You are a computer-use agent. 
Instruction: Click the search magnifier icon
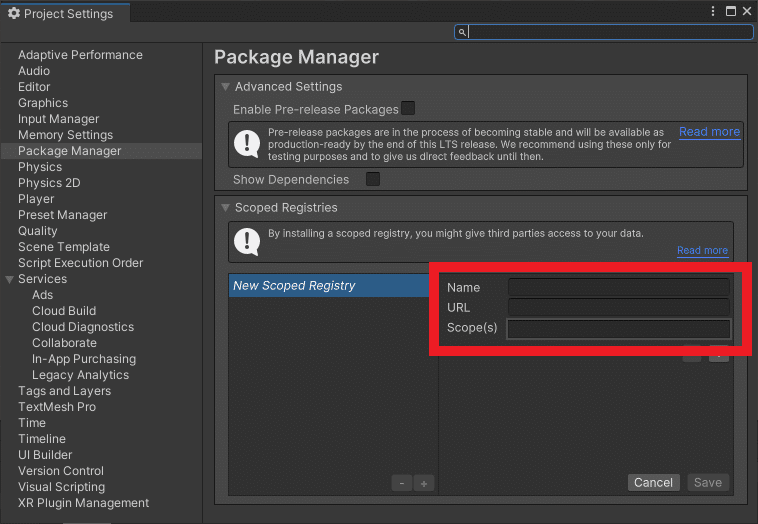(x=462, y=32)
